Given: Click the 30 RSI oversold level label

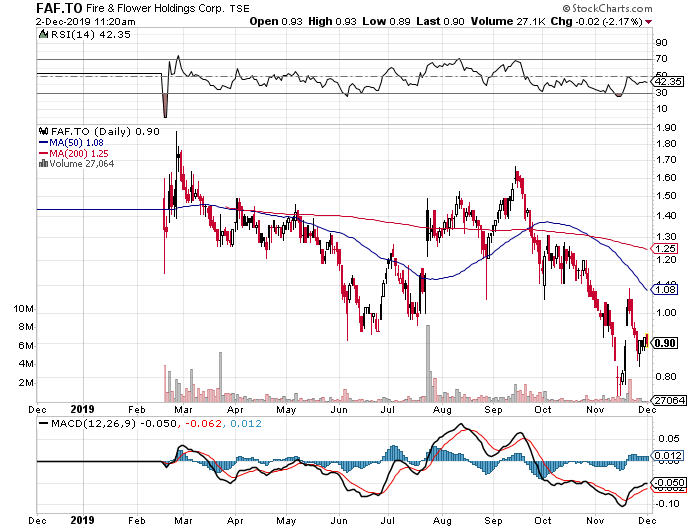Looking at the screenshot, I should coord(661,93).
